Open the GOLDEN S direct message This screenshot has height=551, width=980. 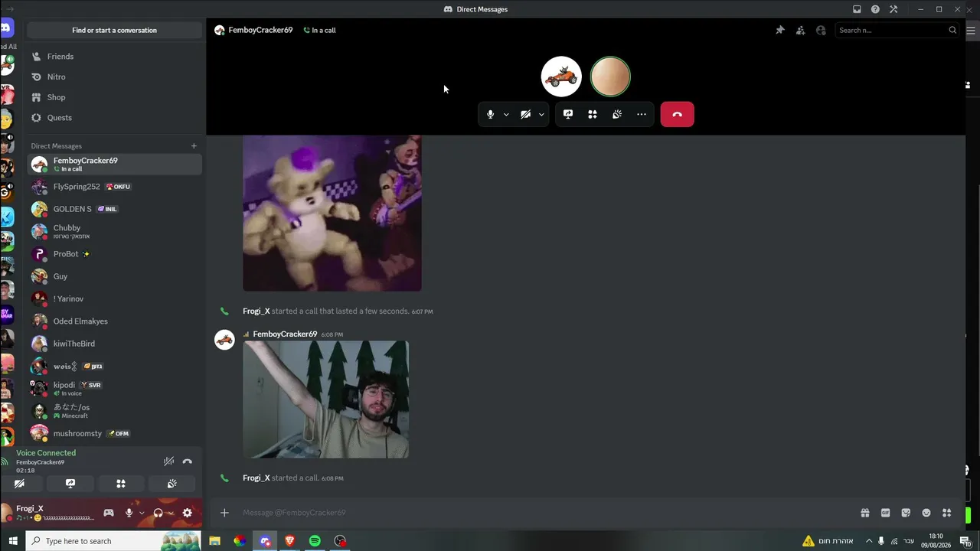point(115,209)
